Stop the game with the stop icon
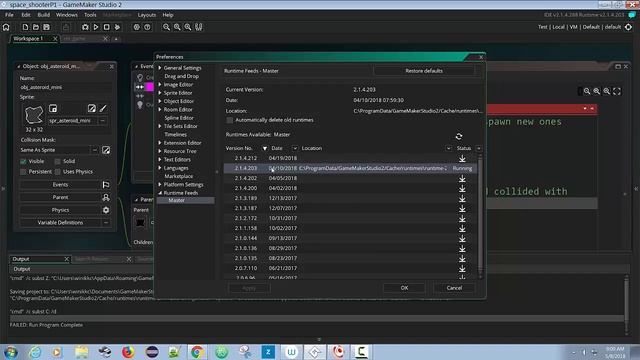 click(x=107, y=27)
